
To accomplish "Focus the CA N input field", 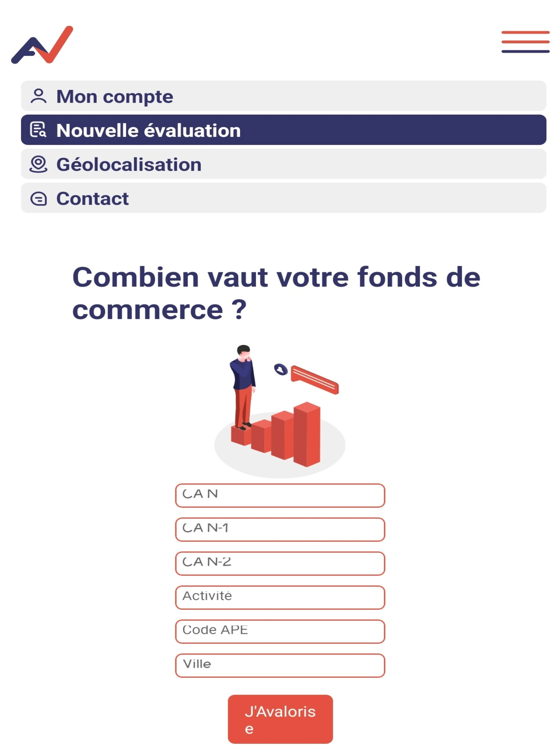I will coord(280,495).
